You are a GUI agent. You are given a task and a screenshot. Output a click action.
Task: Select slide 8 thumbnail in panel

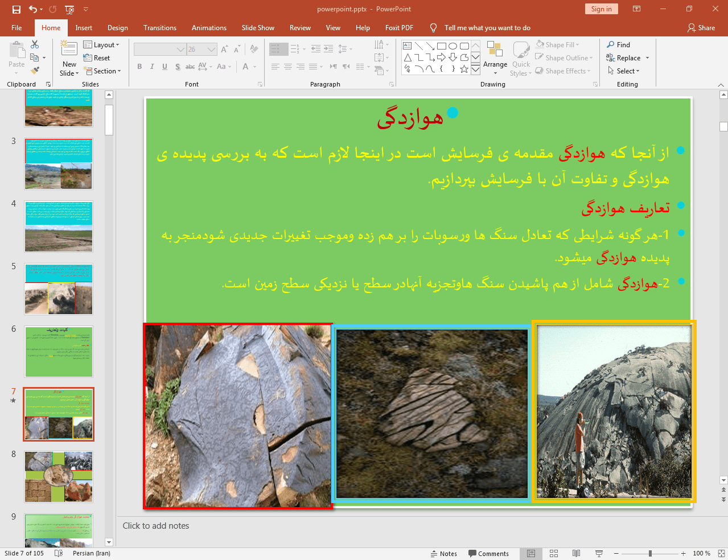click(58, 477)
